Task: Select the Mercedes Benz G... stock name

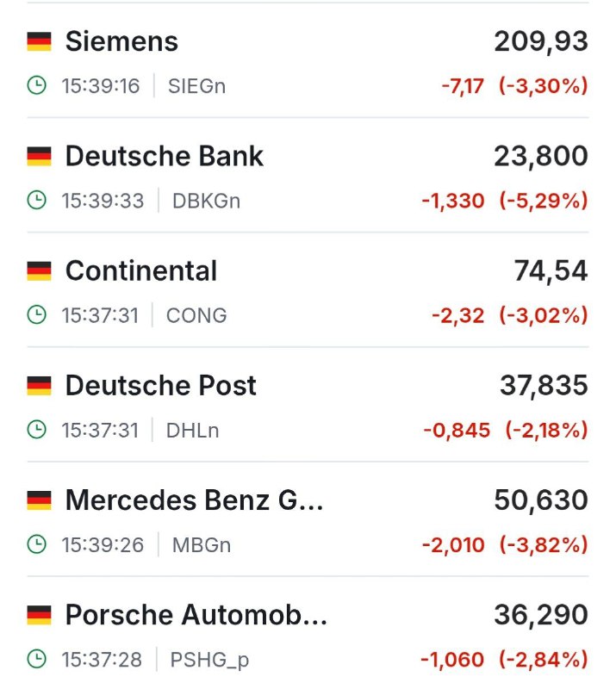Action: (195, 500)
